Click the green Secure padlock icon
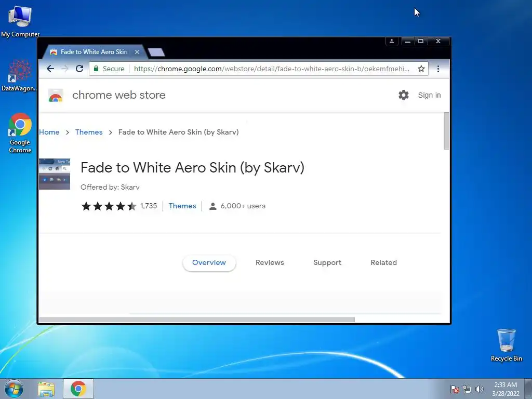The image size is (532, 399). tap(96, 69)
